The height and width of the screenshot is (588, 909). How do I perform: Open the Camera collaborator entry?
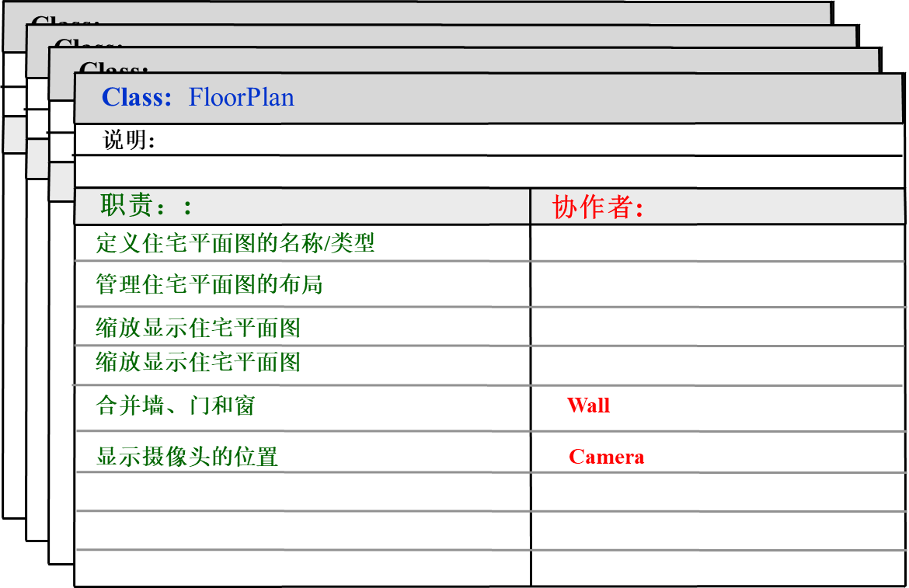pos(606,457)
